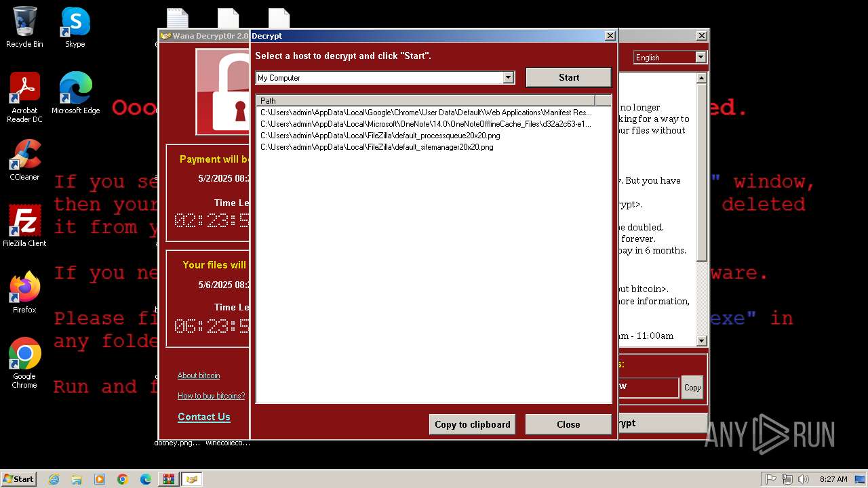Select the OneNoteOfflineCache_Files path row
868x488 pixels.
[426, 124]
